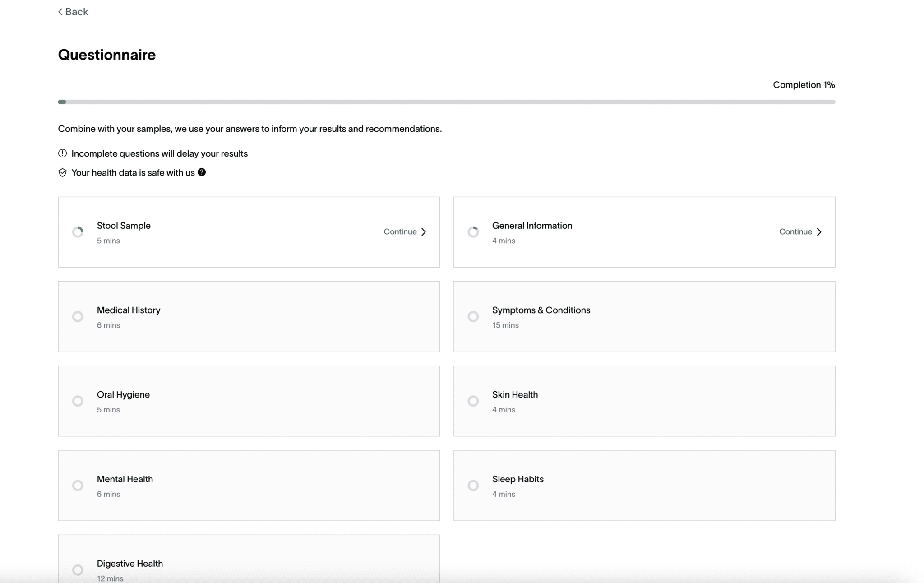Open the Mental Health section card
Screen dimensions: 924x583
click(249, 486)
